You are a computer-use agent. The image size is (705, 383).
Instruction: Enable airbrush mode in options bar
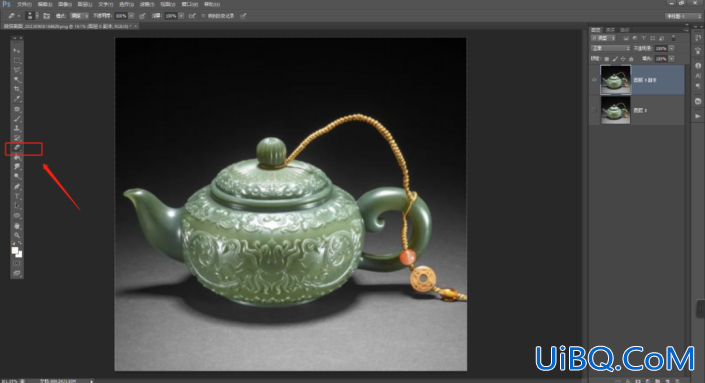[192, 16]
